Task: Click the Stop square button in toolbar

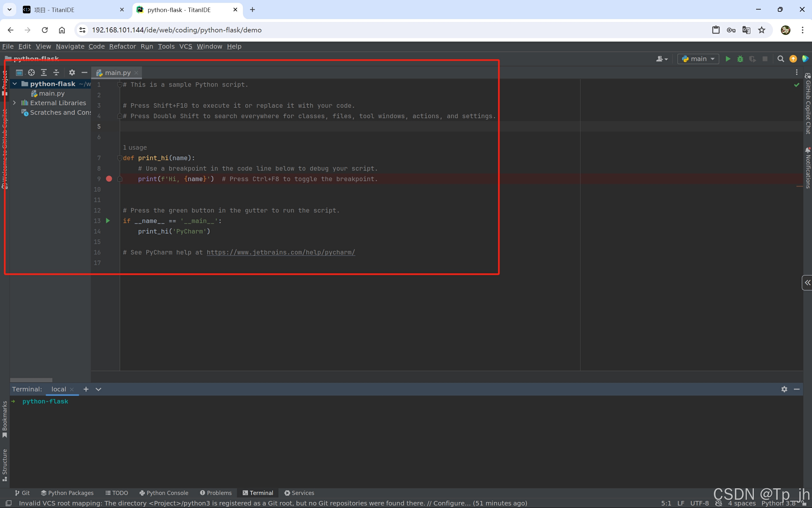Action: (x=765, y=59)
